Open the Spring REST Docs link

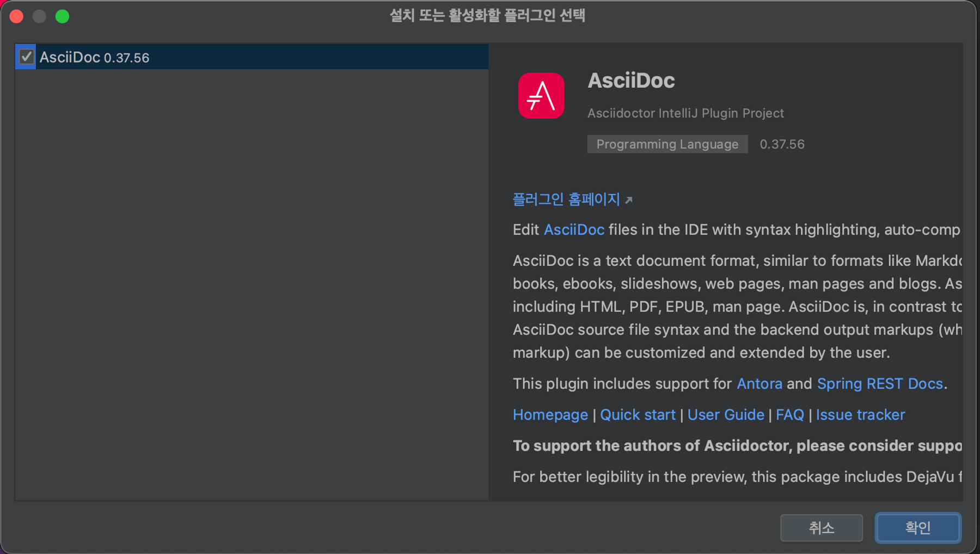tap(880, 383)
